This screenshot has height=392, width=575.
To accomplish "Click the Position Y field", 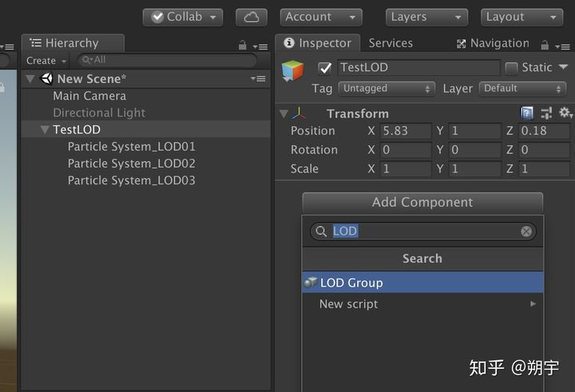I will click(x=474, y=131).
